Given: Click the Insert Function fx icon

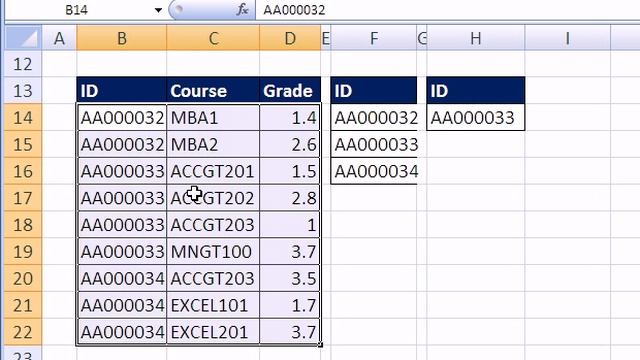Looking at the screenshot, I should [242, 9].
